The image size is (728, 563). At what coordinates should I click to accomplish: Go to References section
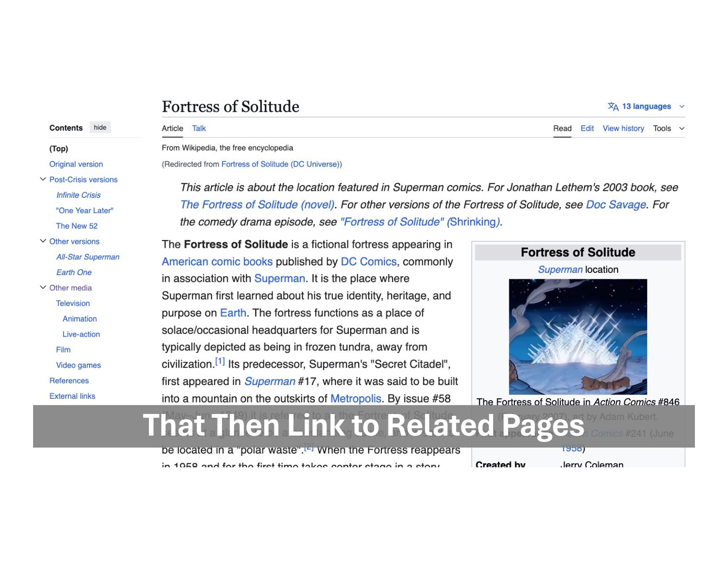(x=69, y=381)
